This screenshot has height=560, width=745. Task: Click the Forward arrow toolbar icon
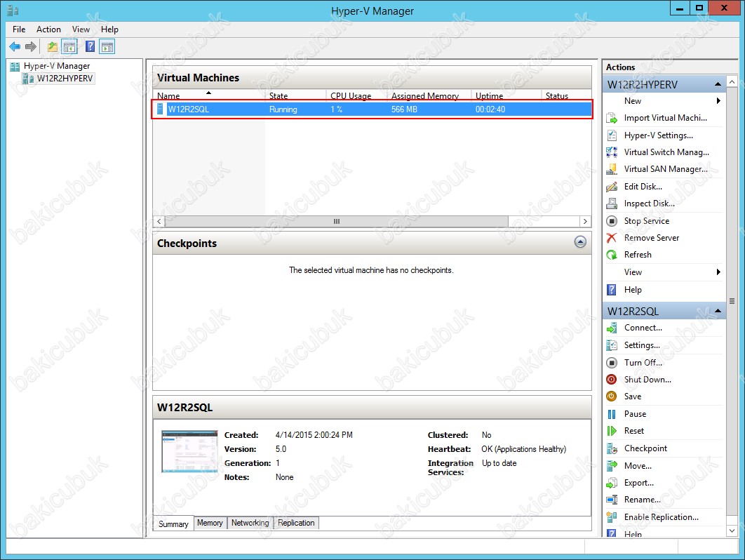coord(31,46)
